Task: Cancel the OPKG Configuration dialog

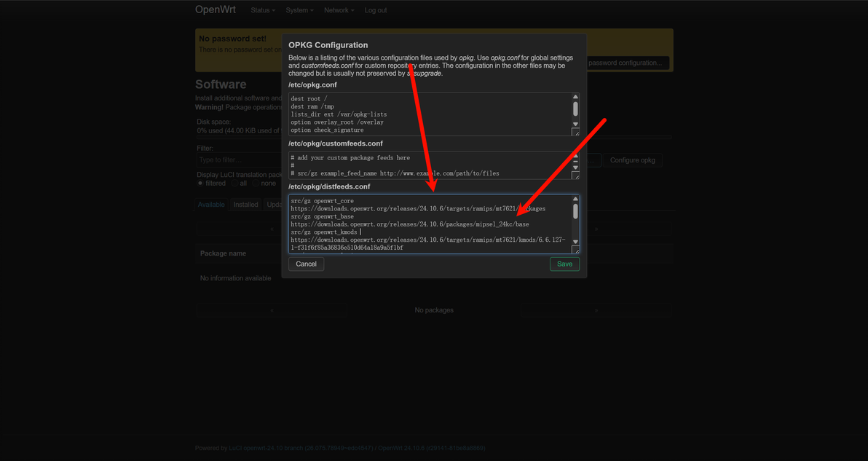Action: 306,264
